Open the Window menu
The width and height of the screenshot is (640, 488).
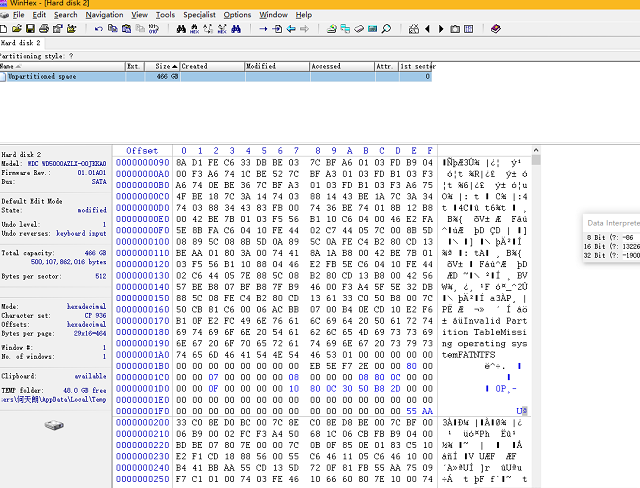tap(273, 15)
